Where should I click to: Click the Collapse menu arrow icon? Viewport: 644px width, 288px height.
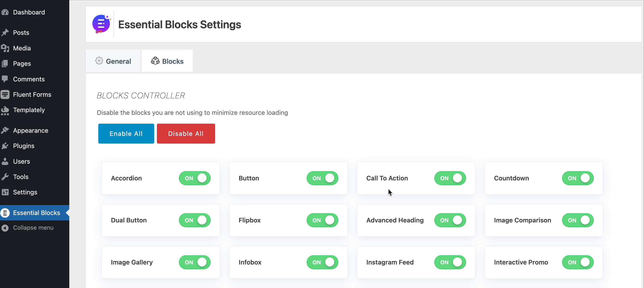(5, 228)
